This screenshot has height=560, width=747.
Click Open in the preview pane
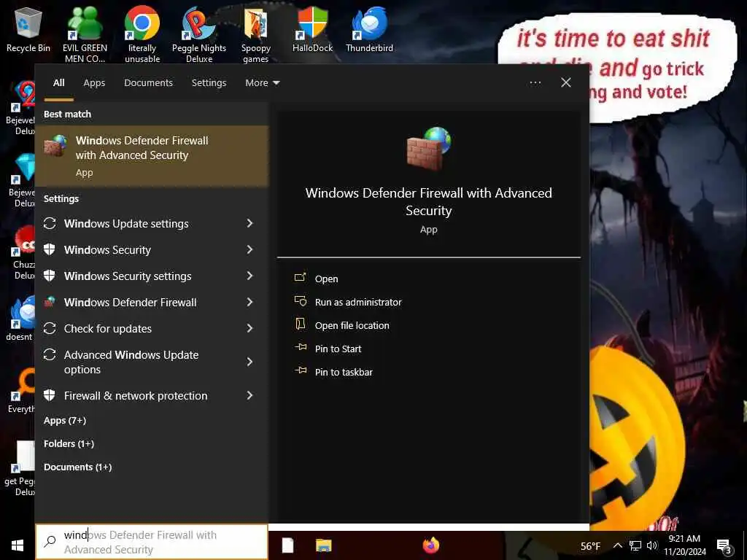point(326,279)
